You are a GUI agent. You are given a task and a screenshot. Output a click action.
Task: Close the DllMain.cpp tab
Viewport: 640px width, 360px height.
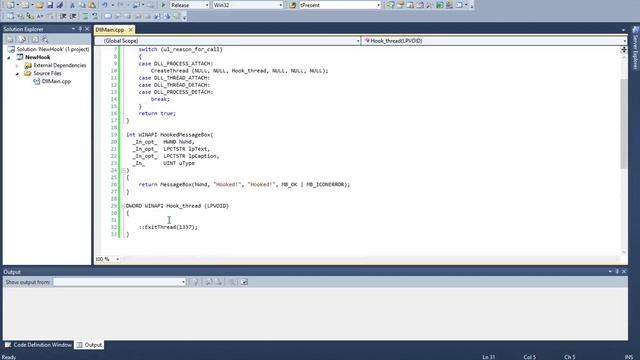point(131,30)
